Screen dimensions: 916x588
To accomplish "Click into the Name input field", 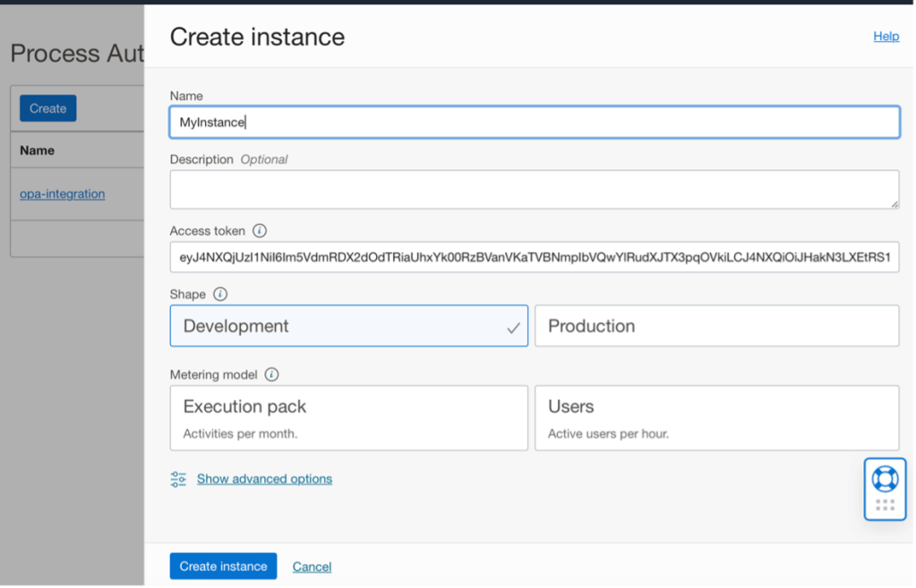I will pyautogui.click(x=534, y=123).
